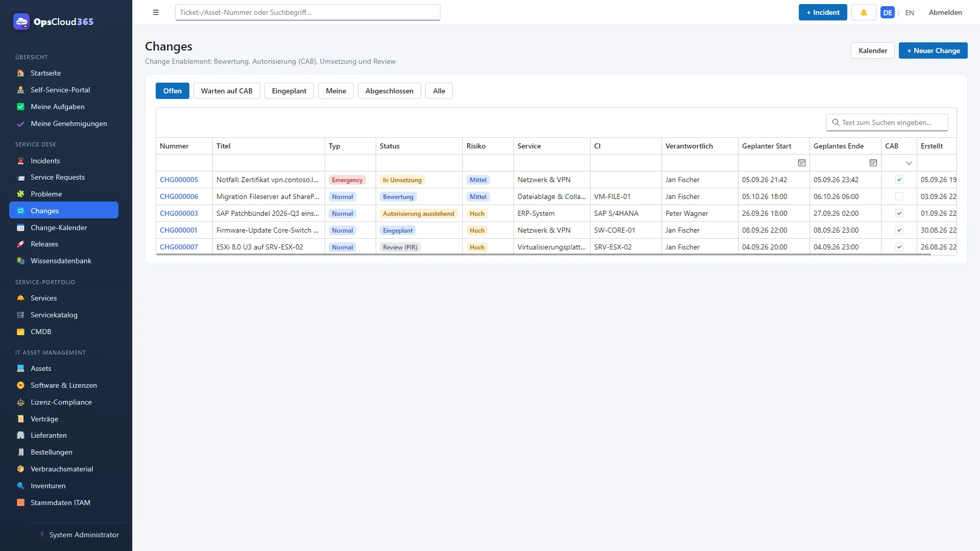Open change CHG000007 link

click(179, 247)
